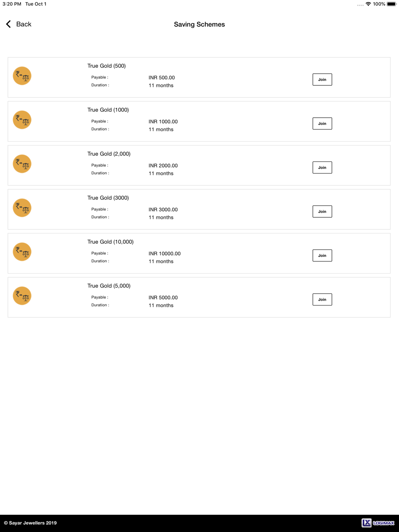Screen dimensions: 399x532
Task: Select the INR 5000.00 payable amount
Action: (163, 298)
